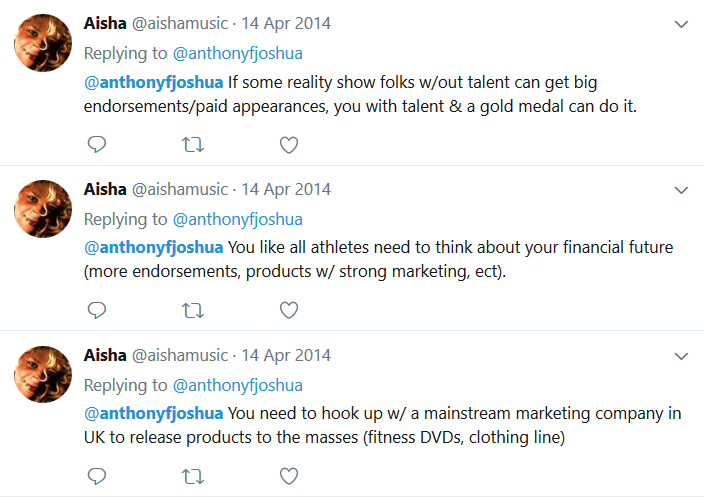Click @aishamusic handle on second tweet

(180, 189)
